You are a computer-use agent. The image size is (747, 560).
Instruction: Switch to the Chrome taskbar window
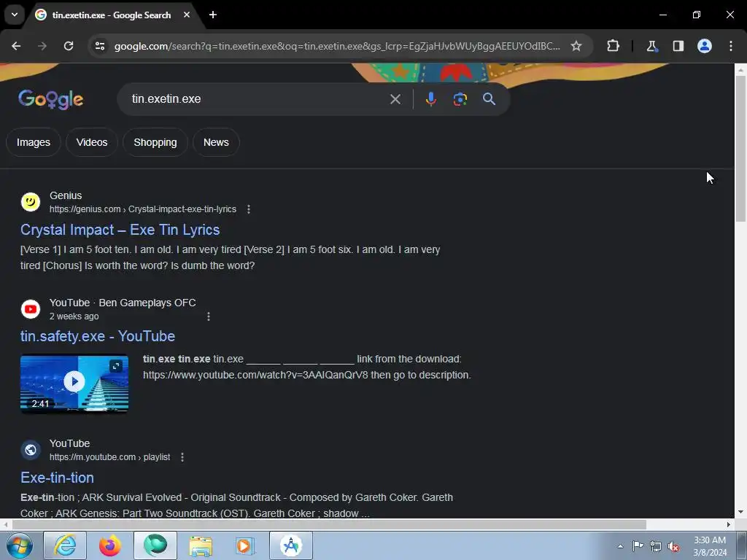point(291,545)
